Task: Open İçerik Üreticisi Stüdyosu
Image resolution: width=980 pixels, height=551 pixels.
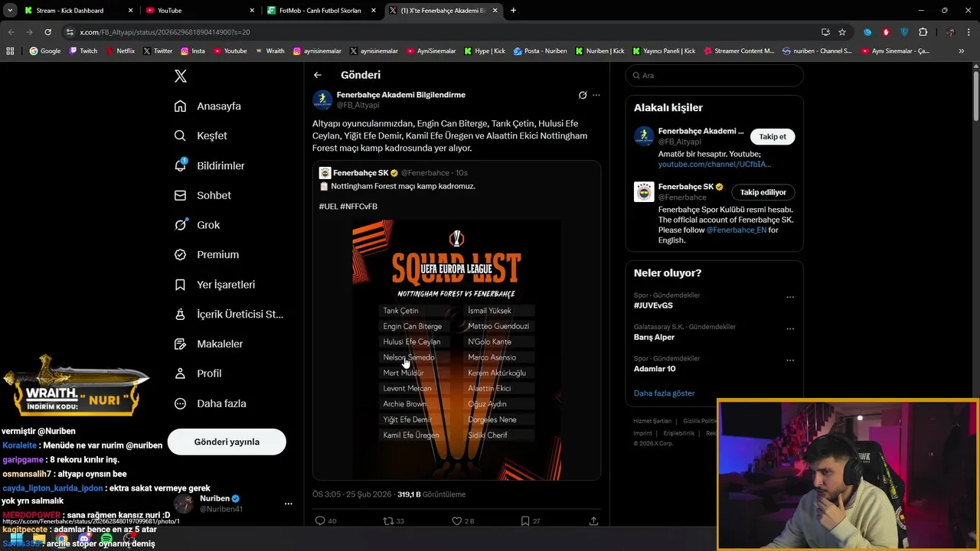Action: (228, 314)
